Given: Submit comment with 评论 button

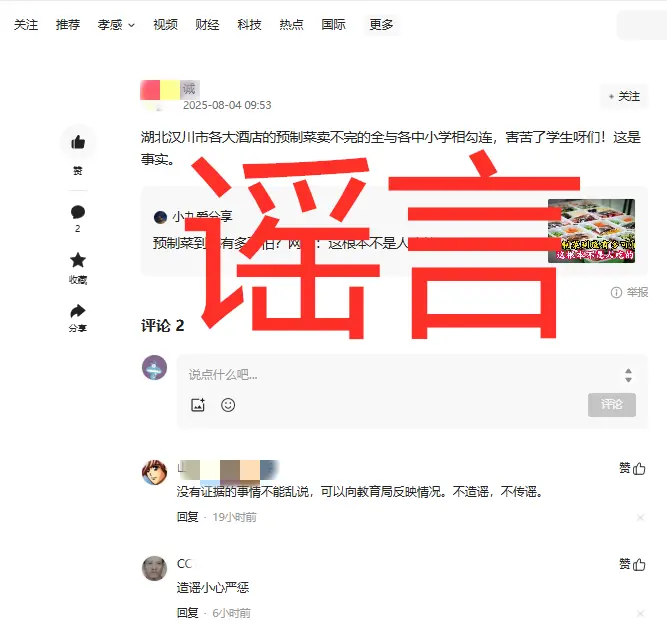Looking at the screenshot, I should pyautogui.click(x=612, y=405).
